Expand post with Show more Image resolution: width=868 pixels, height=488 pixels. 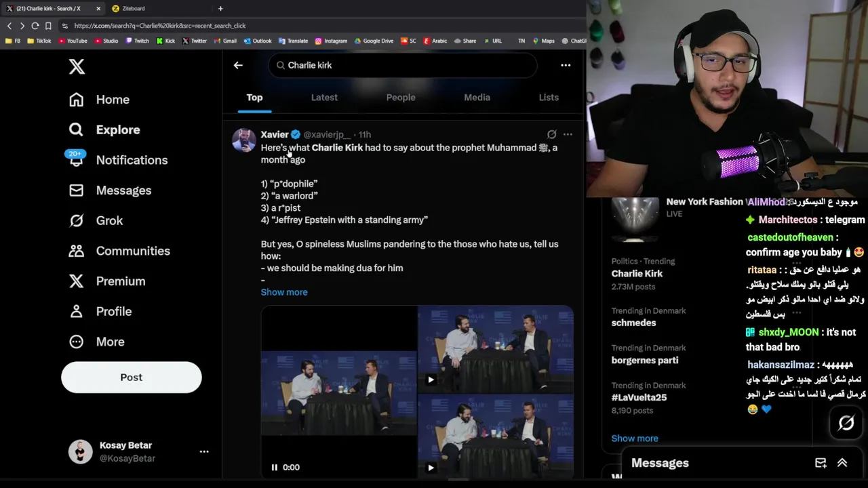click(x=284, y=292)
